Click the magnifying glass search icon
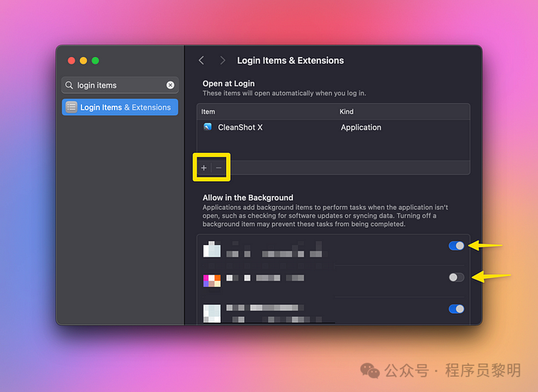538x392 pixels. point(69,85)
